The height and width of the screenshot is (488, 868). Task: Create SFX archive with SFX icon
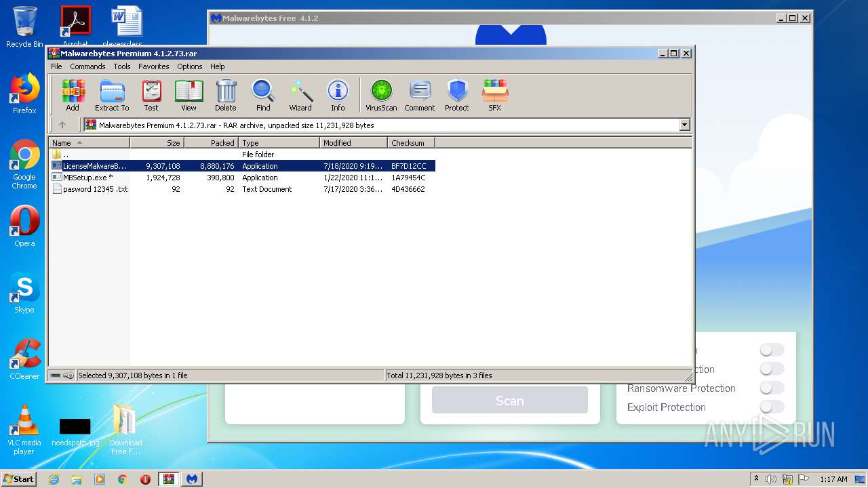tap(495, 95)
